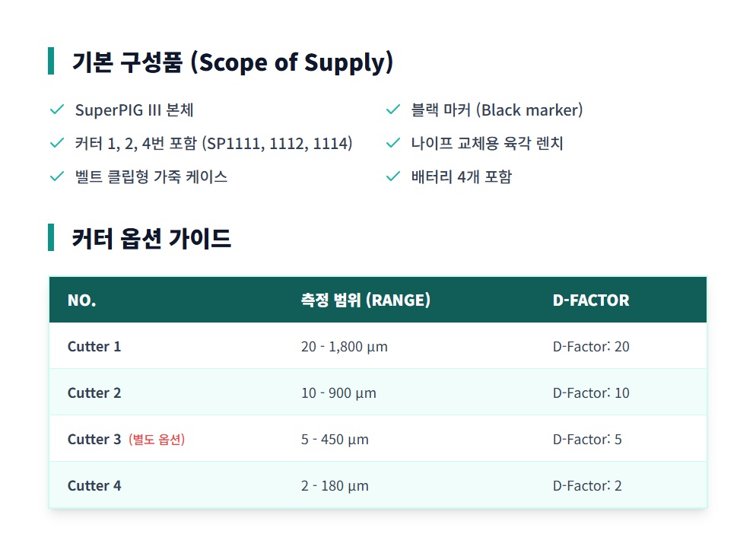Click the D-Factor: 2 cell
Viewport: 756px width, 553px height.
click(x=587, y=486)
